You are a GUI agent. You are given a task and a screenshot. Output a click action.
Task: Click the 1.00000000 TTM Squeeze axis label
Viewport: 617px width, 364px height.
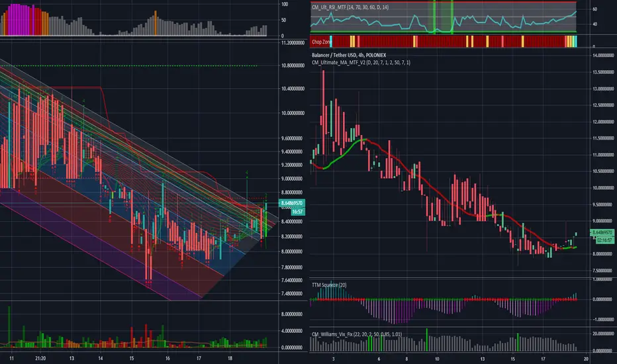(x=603, y=279)
